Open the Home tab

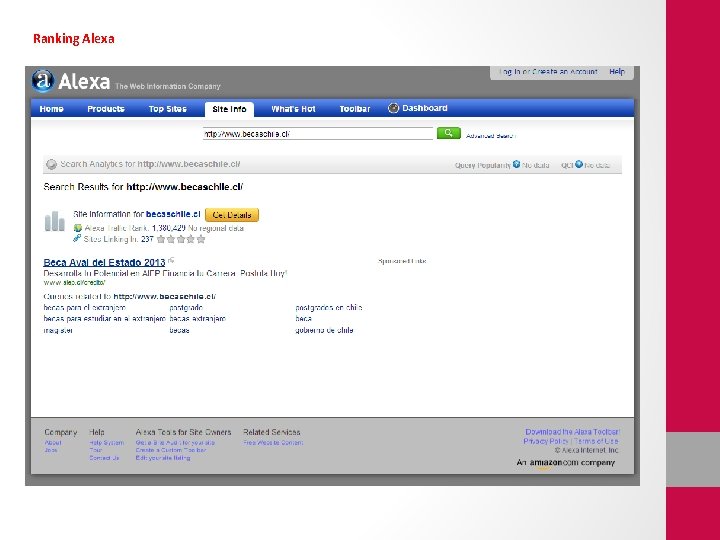point(51,109)
